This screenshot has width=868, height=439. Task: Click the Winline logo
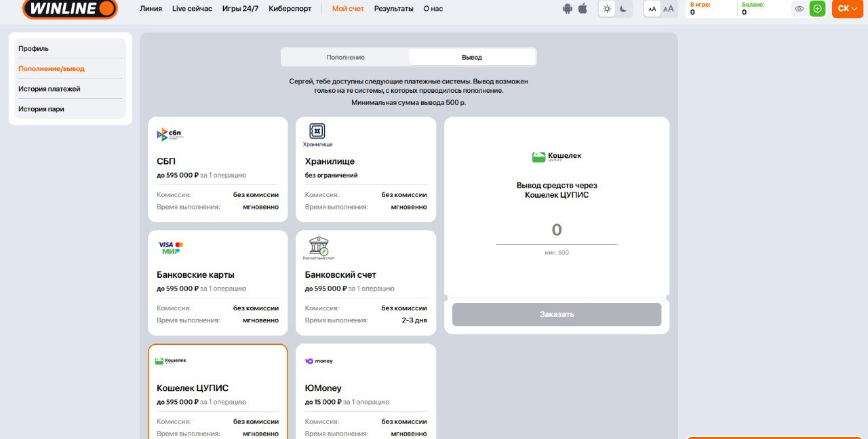(70, 8)
